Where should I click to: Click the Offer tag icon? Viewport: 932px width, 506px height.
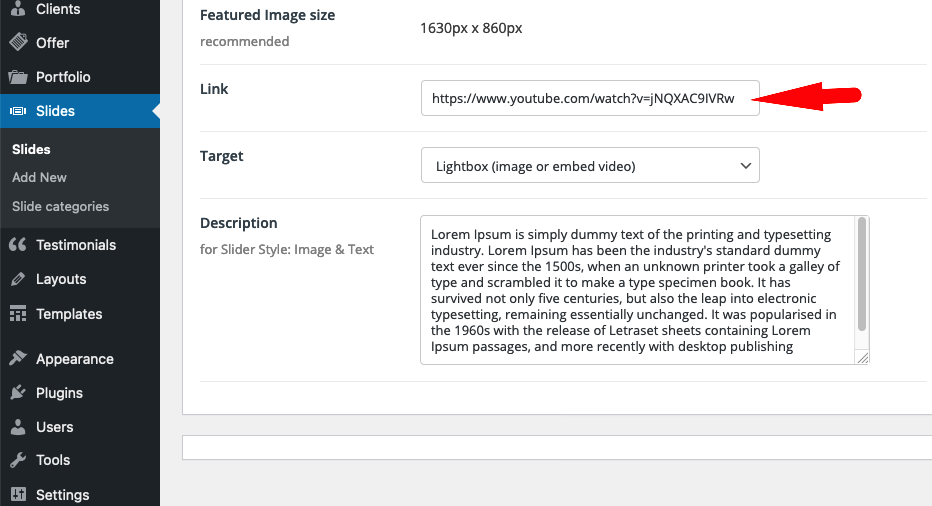(18, 42)
